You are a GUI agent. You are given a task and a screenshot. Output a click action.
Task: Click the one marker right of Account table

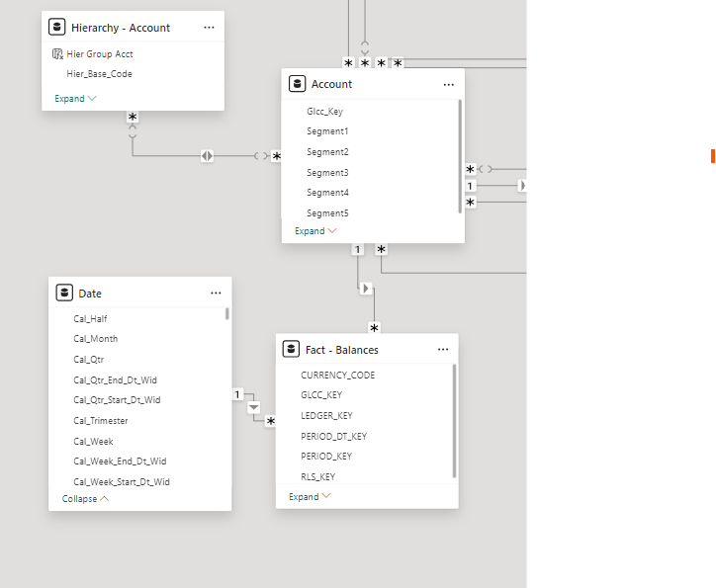(x=470, y=186)
